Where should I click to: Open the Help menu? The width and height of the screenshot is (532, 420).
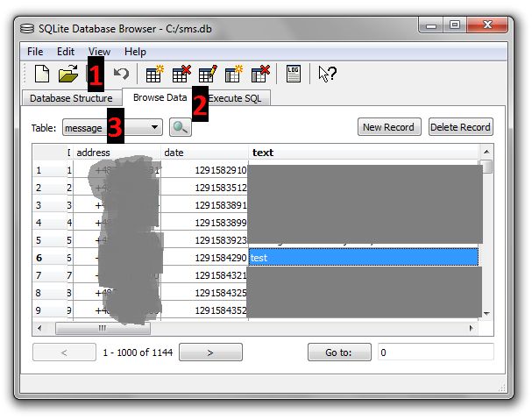tap(135, 52)
